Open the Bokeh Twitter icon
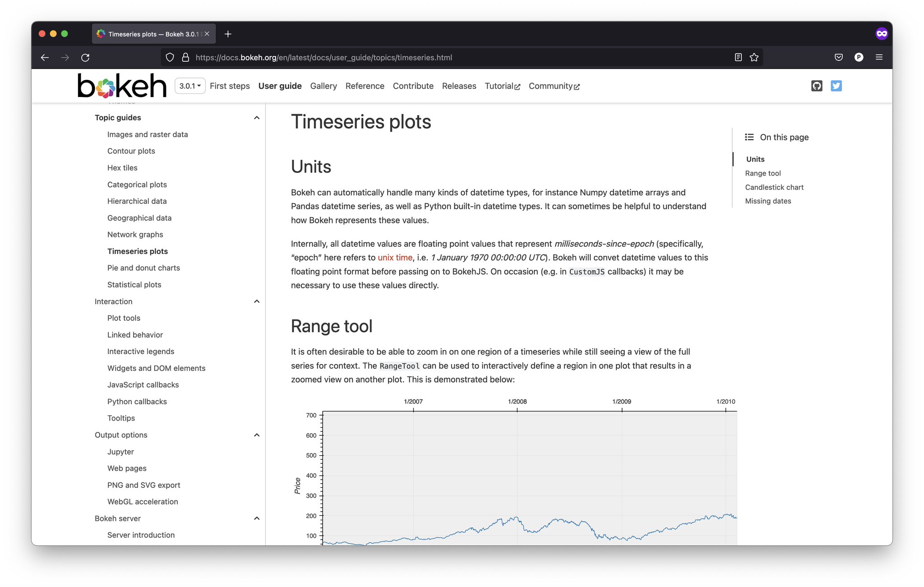The width and height of the screenshot is (924, 587). tap(836, 86)
